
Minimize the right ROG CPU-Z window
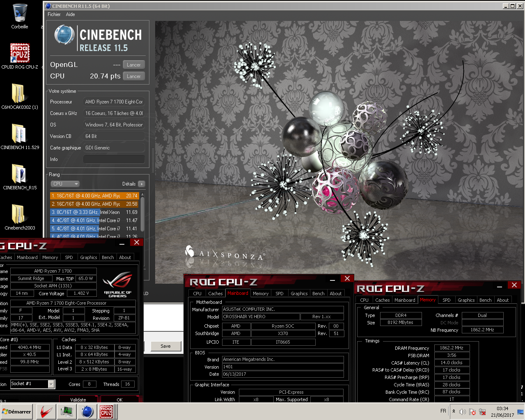(500, 286)
